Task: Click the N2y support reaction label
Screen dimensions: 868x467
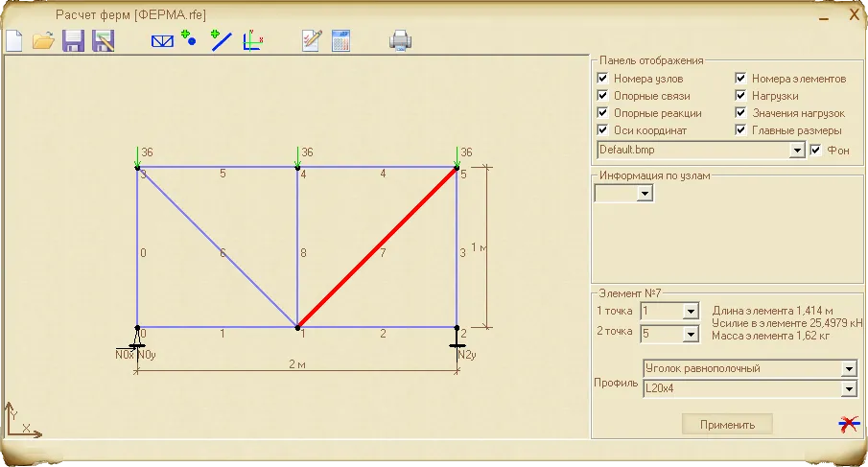Action: (x=467, y=355)
